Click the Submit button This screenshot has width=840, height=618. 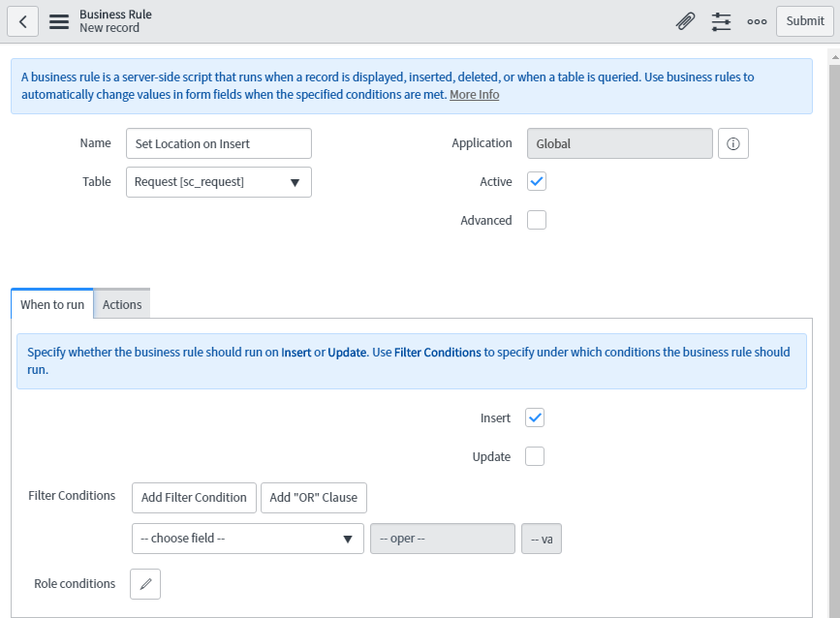click(805, 21)
